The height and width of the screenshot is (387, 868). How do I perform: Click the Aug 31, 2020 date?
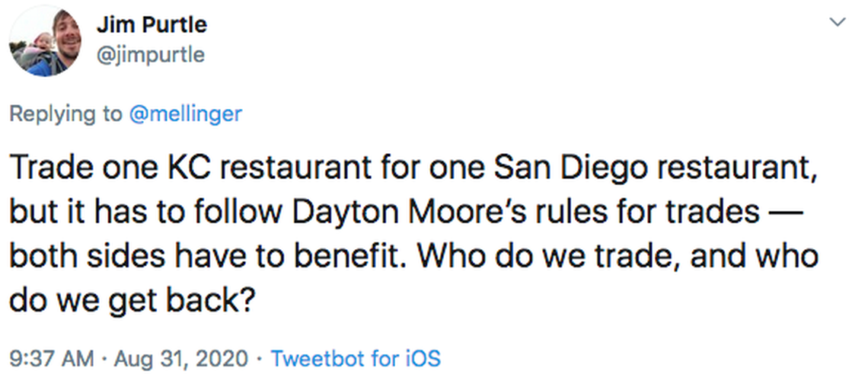click(180, 358)
